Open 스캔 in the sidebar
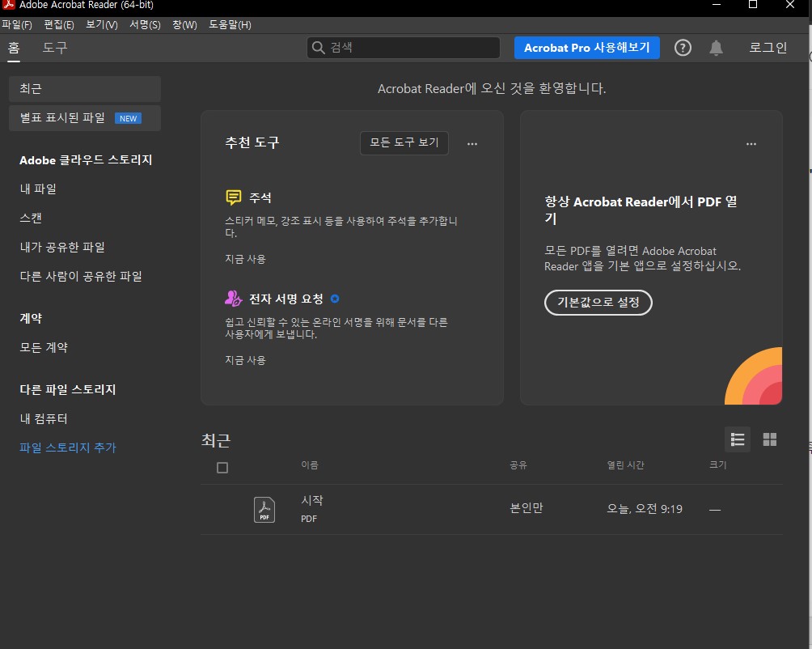Viewport: 812px width, 649px height. 31,218
